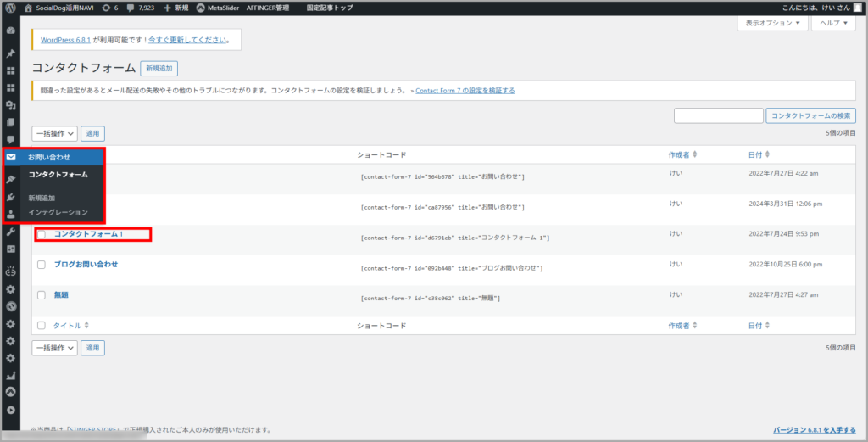
Task: Tick the checkbox for 無題 form
Action: pyautogui.click(x=42, y=295)
